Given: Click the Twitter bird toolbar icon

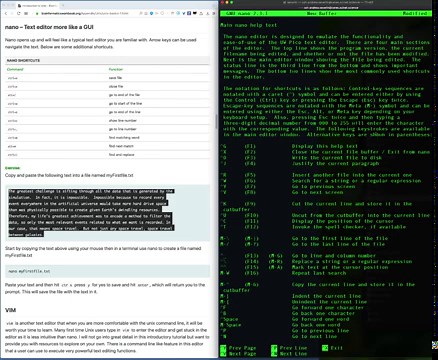Looking at the screenshot, I should click(x=184, y=13).
